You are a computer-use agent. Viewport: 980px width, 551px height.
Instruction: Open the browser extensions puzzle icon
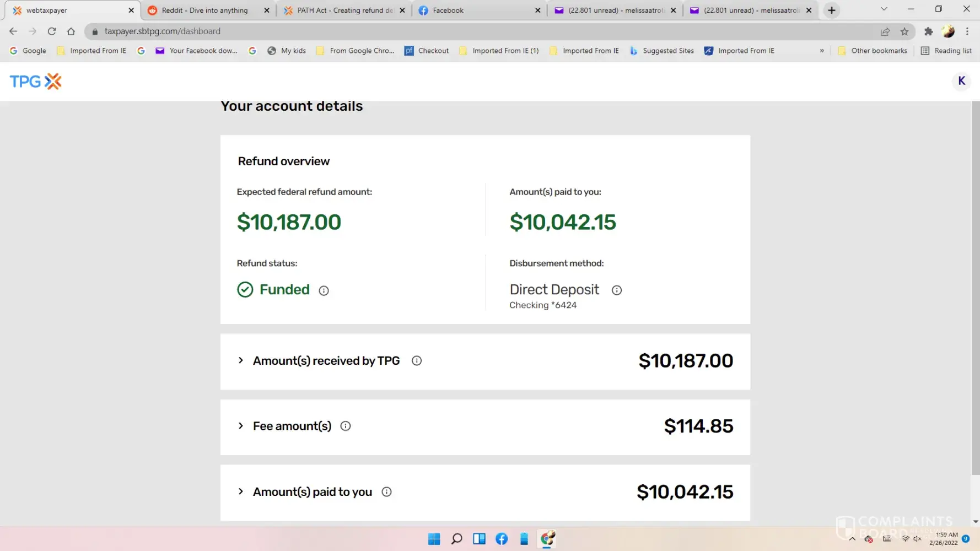pos(928,31)
